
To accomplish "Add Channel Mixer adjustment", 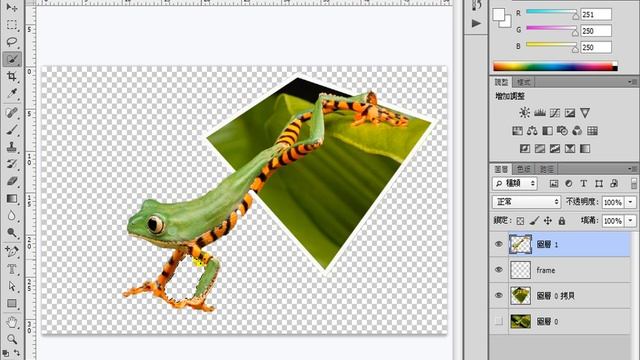I will click(577, 131).
